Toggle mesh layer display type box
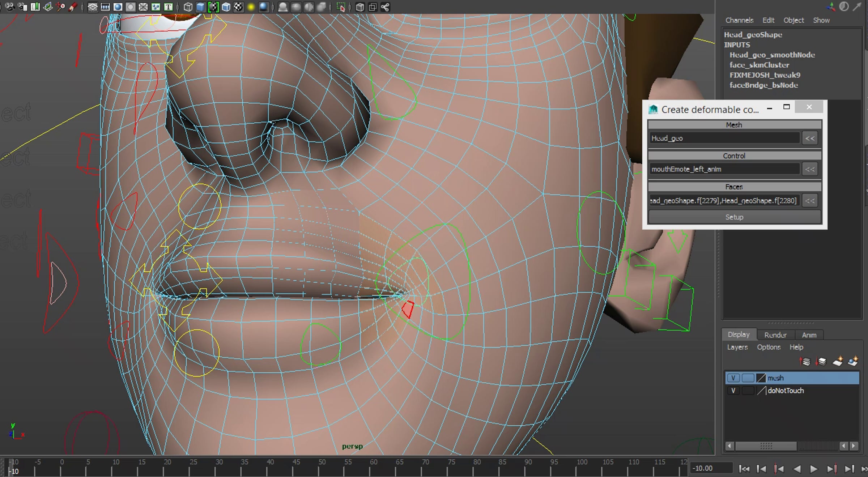This screenshot has height=477, width=868. (748, 378)
